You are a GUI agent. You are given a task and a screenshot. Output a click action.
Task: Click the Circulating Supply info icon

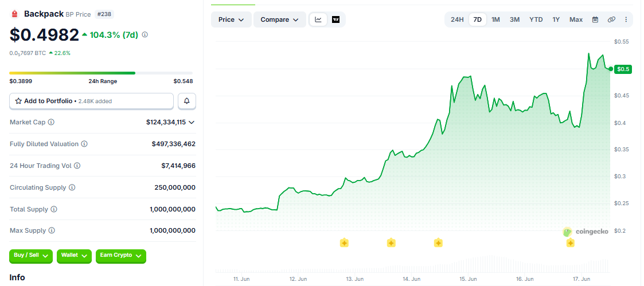72,187
